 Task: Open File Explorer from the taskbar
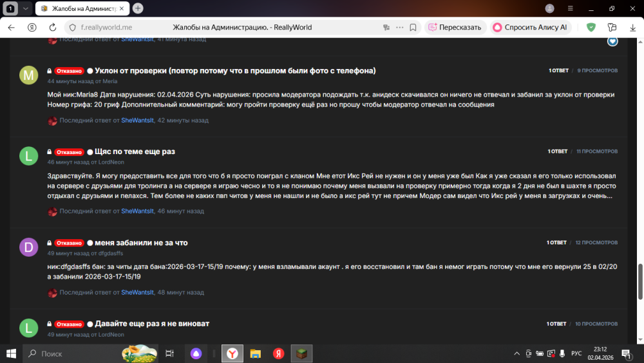(255, 353)
